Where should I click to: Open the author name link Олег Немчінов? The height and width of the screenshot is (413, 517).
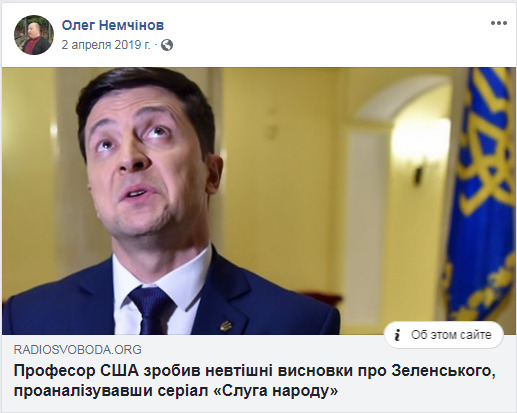[x=113, y=25]
